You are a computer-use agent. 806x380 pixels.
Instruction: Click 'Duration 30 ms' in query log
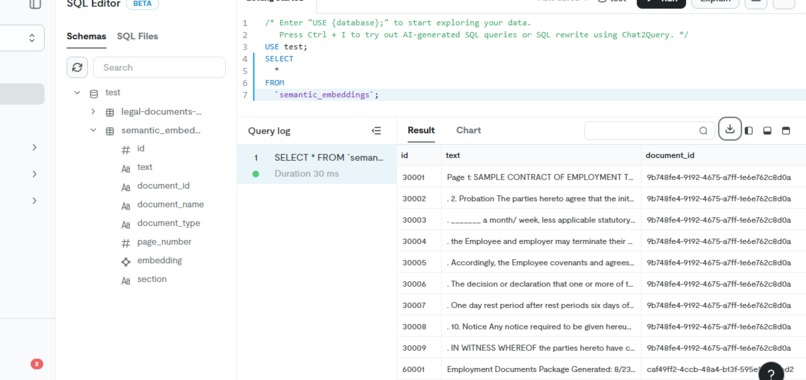(x=306, y=174)
